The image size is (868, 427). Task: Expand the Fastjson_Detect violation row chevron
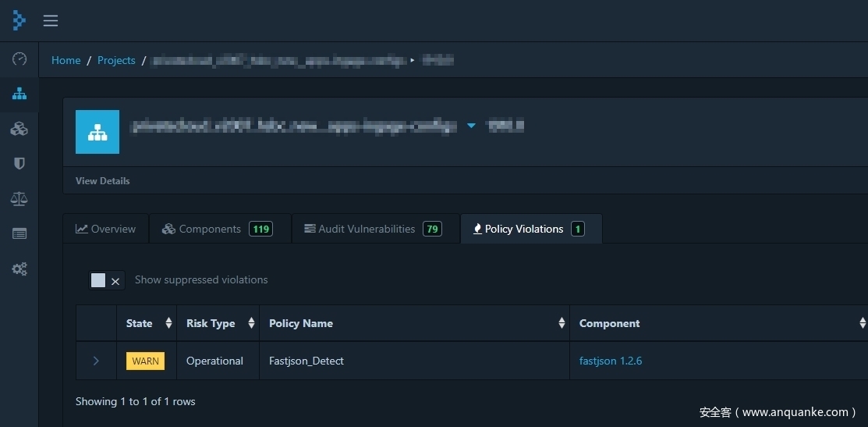96,361
